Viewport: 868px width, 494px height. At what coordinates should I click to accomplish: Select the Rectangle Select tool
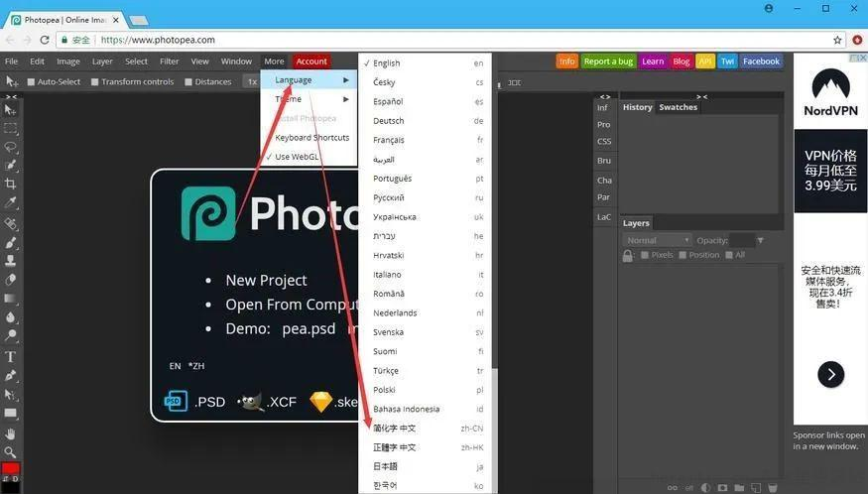point(11,129)
